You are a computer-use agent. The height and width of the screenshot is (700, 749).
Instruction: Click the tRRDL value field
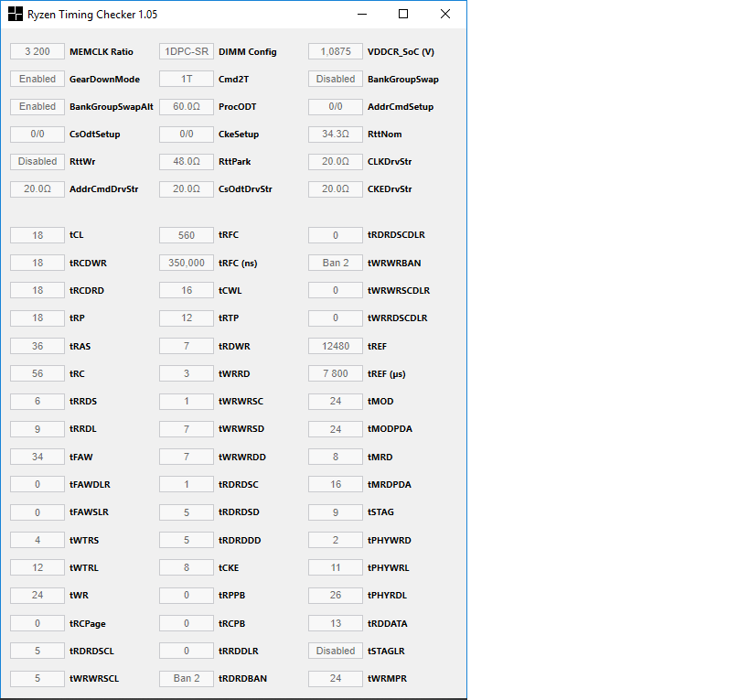click(37, 429)
